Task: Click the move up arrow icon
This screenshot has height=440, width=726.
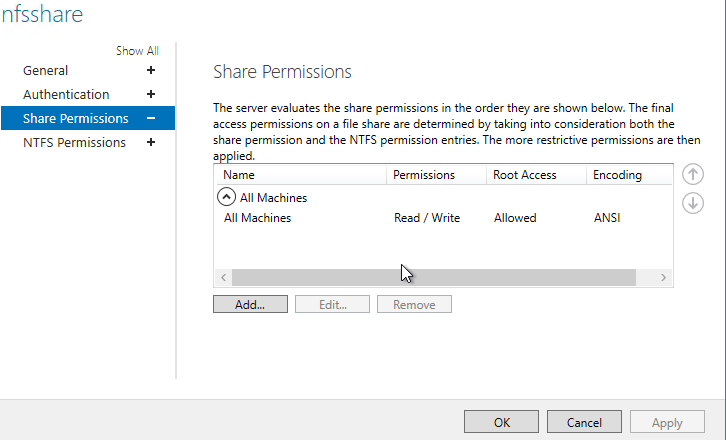Action: coord(692,174)
